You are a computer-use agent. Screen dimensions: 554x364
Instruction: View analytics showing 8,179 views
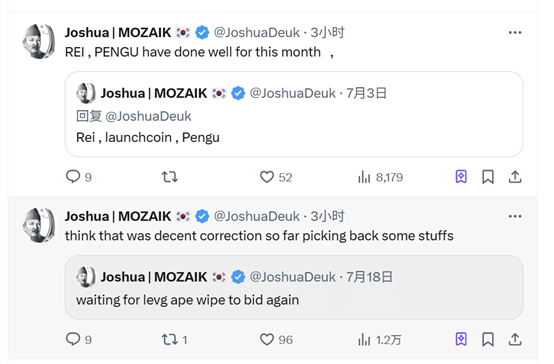tap(380, 177)
